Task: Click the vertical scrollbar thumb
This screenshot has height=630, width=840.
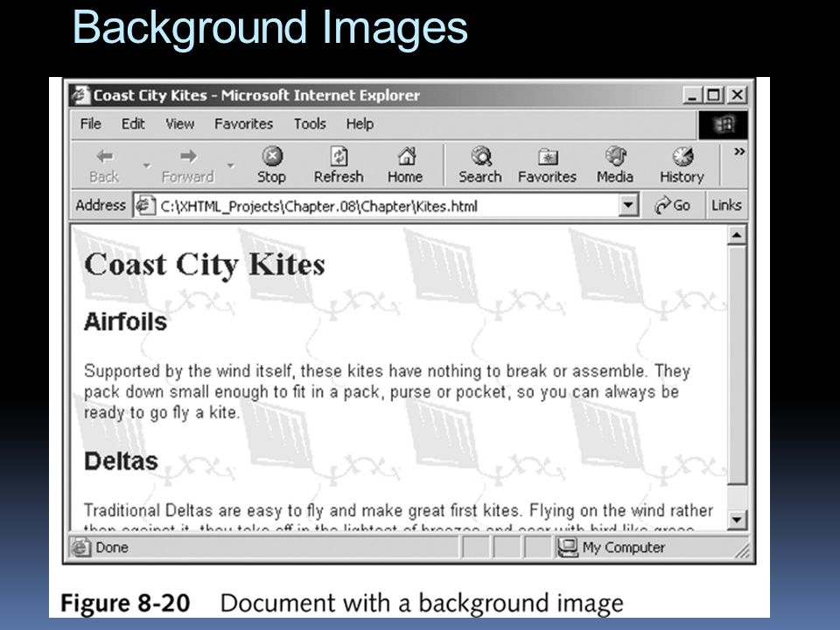Action: coord(737,365)
